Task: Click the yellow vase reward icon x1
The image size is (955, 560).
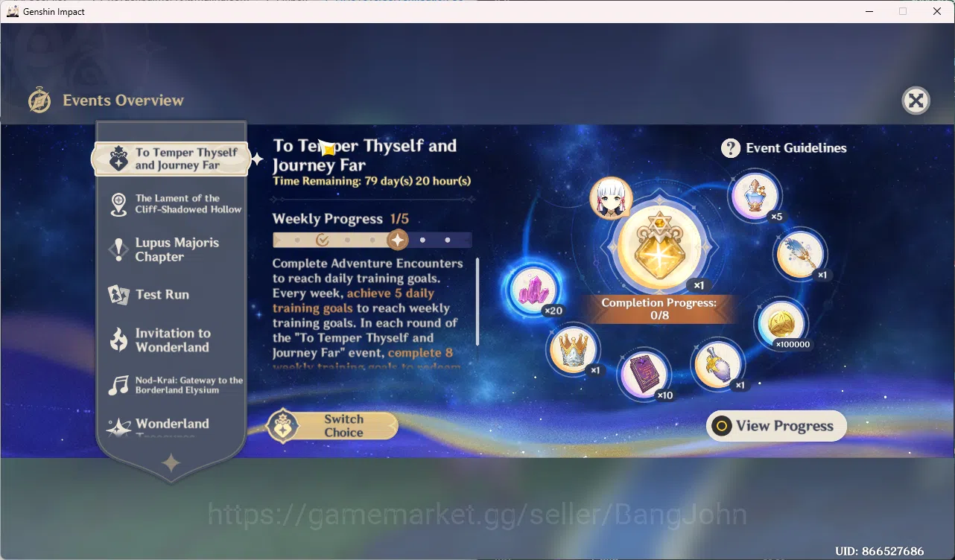Action: (x=717, y=363)
